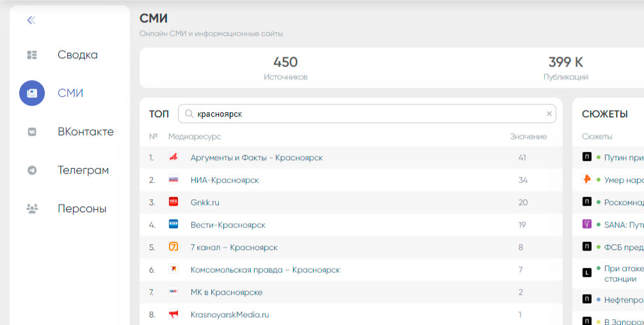
Task: Open the ВКонтакте sidebar section
Action: pos(85,132)
